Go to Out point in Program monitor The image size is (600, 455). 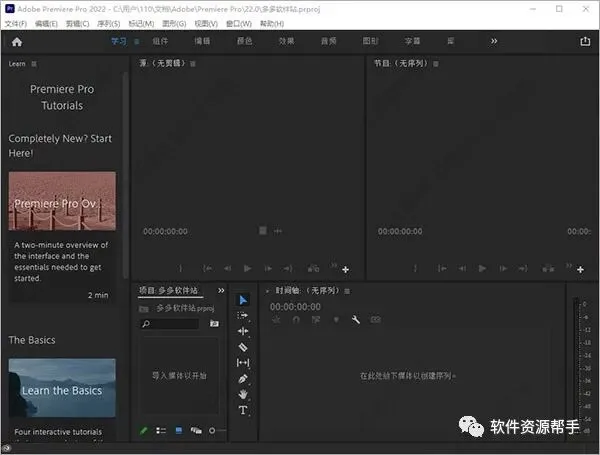pyautogui.click(x=523, y=269)
